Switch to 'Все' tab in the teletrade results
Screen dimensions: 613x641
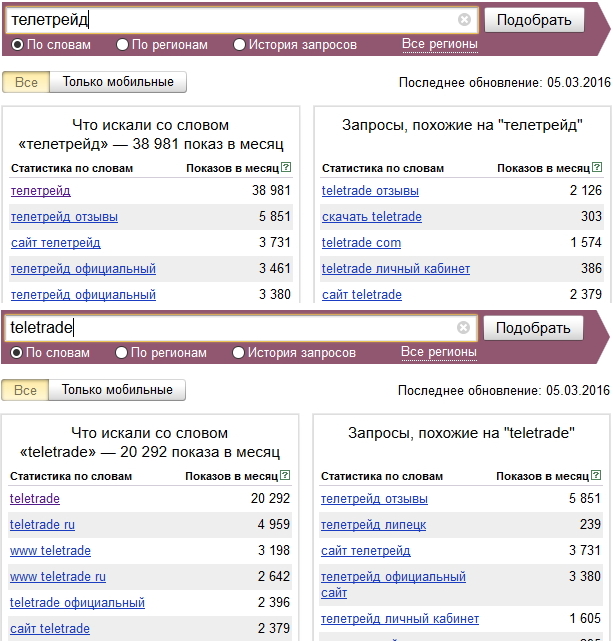tap(25, 390)
